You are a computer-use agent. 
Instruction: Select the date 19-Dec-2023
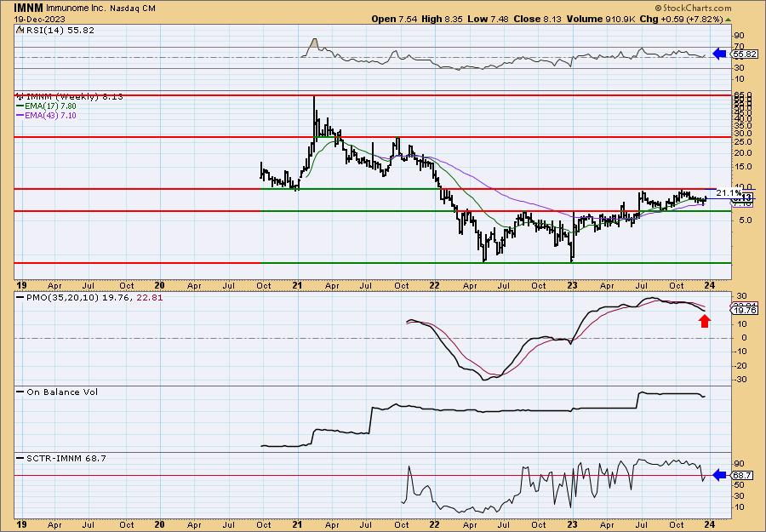tap(37, 19)
